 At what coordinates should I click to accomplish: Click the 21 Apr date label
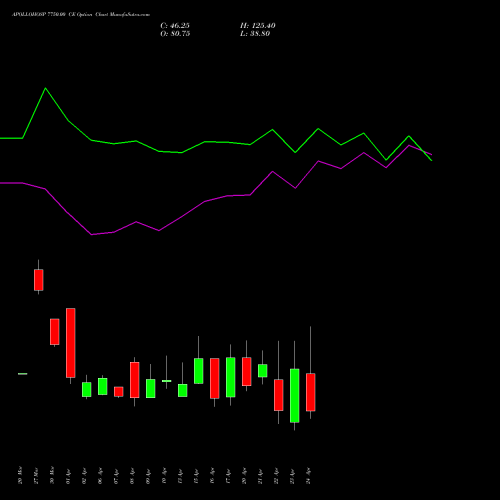pos(260,476)
